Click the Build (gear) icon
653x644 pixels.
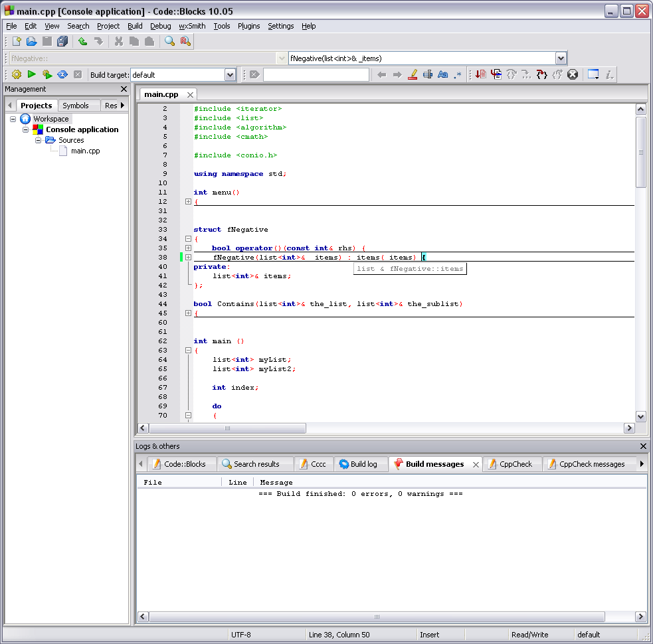(17, 75)
